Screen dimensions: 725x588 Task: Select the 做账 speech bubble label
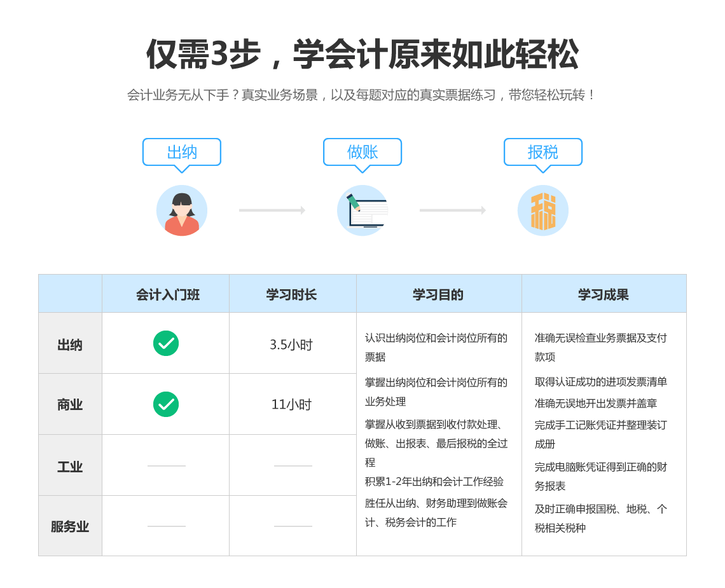[x=362, y=152]
